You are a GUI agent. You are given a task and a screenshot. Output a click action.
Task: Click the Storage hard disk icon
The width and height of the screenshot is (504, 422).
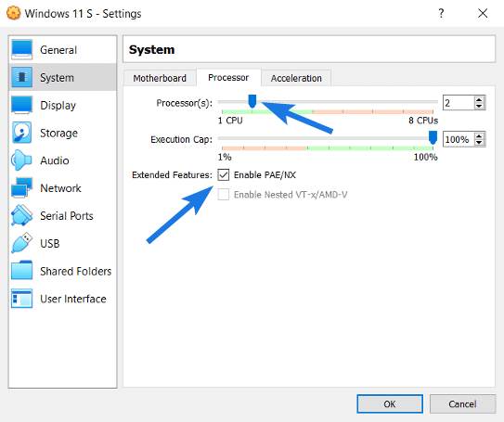[21, 133]
